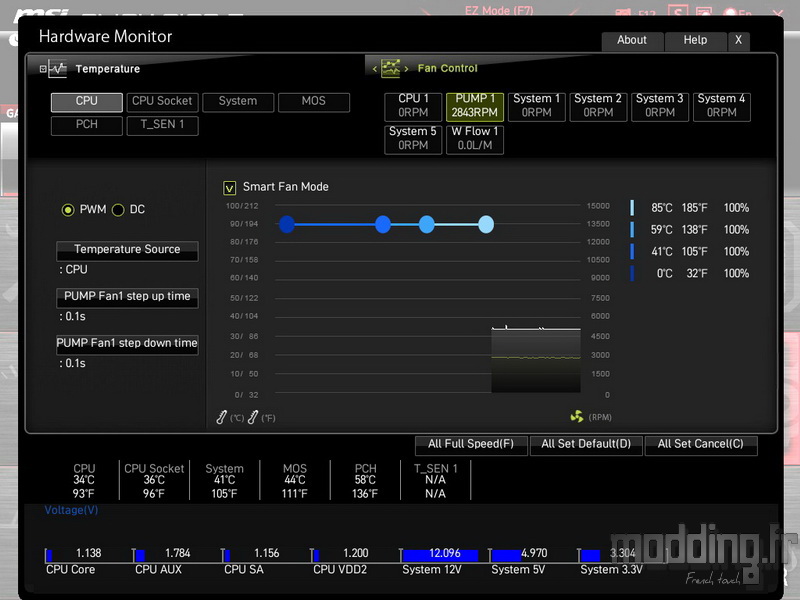Select the System 3 fan
The width and height of the screenshot is (800, 600).
pyautogui.click(x=660, y=106)
